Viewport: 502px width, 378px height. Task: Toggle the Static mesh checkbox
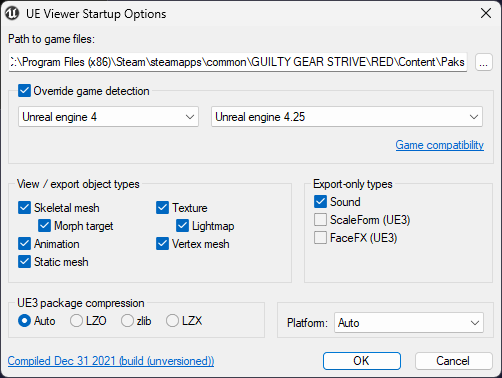point(24,262)
